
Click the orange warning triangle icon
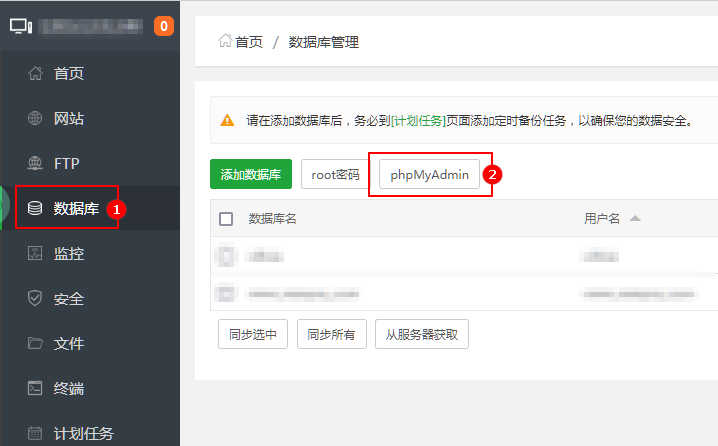227,120
